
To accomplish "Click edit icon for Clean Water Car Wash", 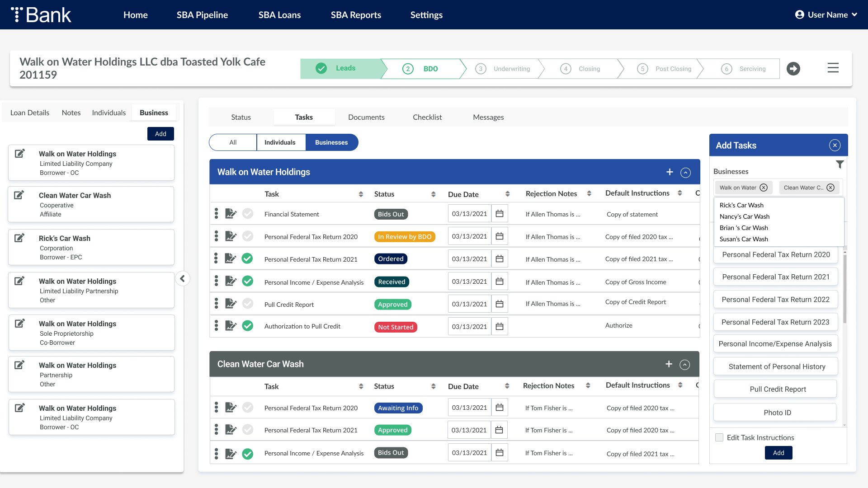I will tap(19, 195).
